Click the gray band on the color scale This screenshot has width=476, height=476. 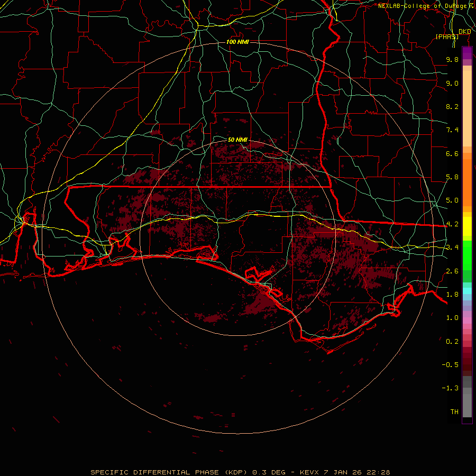tap(467, 397)
